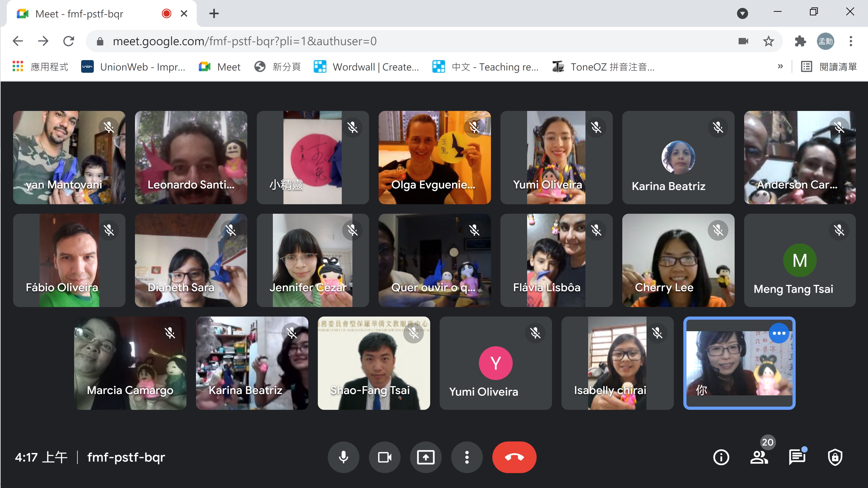
Task: Open the Wordwall bookmark
Action: (x=366, y=67)
